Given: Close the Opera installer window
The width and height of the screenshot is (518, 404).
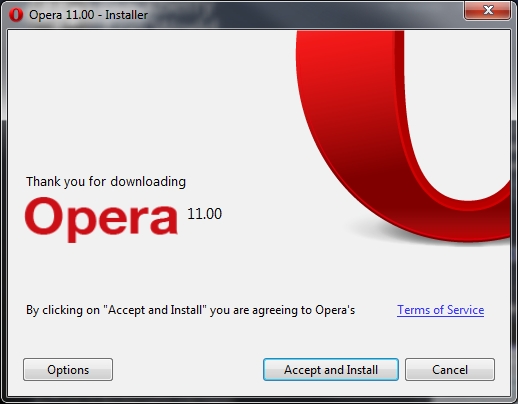Looking at the screenshot, I should [488, 10].
